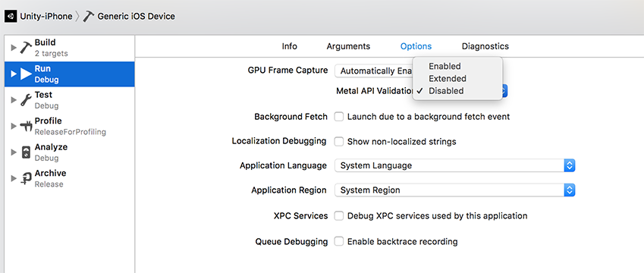Click the GPU Frame Capture label

[x=288, y=71]
